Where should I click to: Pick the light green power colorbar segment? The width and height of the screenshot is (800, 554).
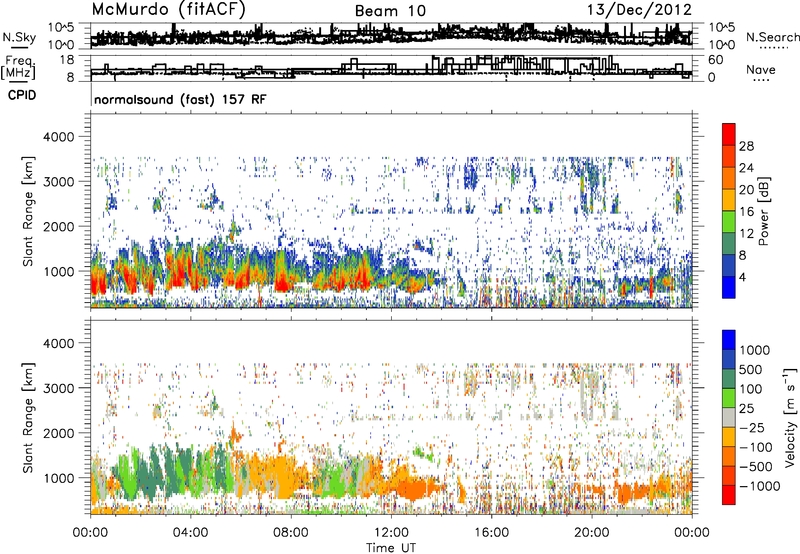[729, 222]
